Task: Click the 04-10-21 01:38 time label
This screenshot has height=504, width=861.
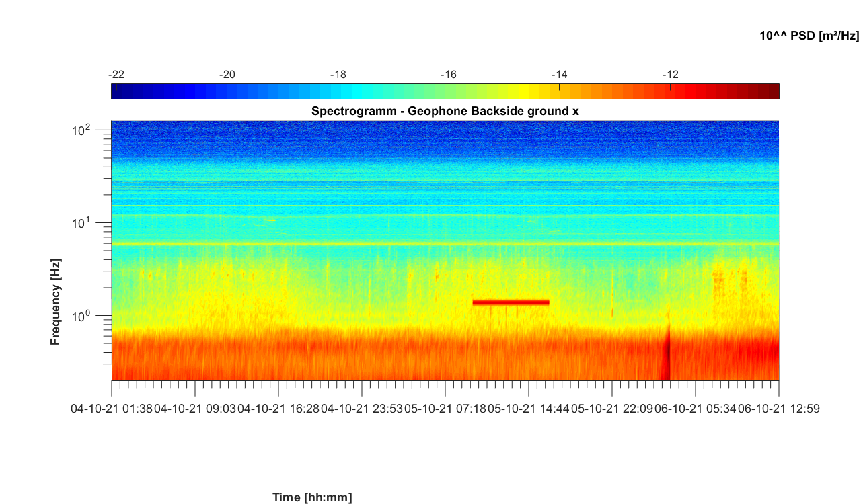Action: [x=112, y=408]
